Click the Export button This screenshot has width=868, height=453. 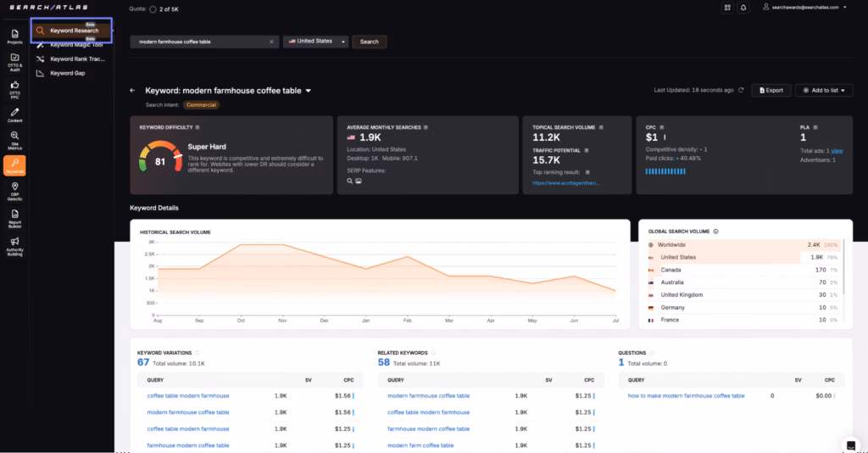point(771,90)
